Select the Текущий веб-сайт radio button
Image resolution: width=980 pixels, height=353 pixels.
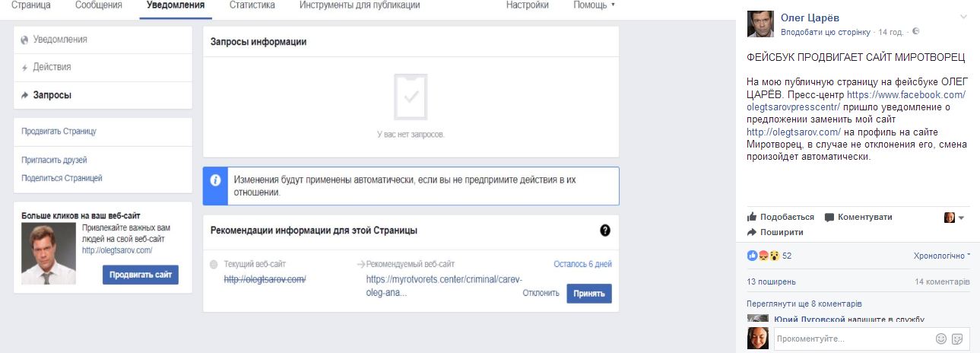click(x=214, y=264)
